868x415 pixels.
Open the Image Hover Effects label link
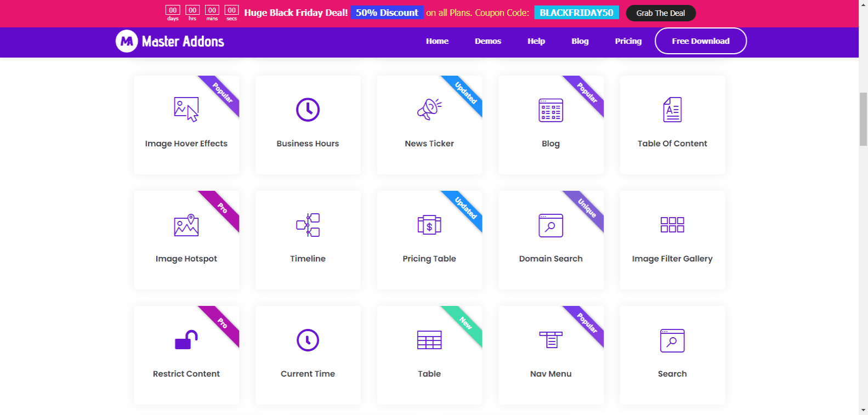(x=186, y=144)
